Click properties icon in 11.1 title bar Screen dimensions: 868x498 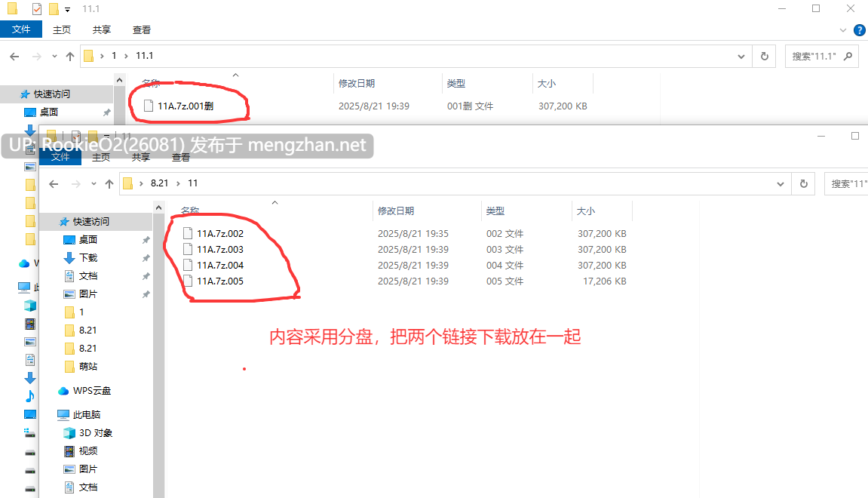[x=36, y=9]
